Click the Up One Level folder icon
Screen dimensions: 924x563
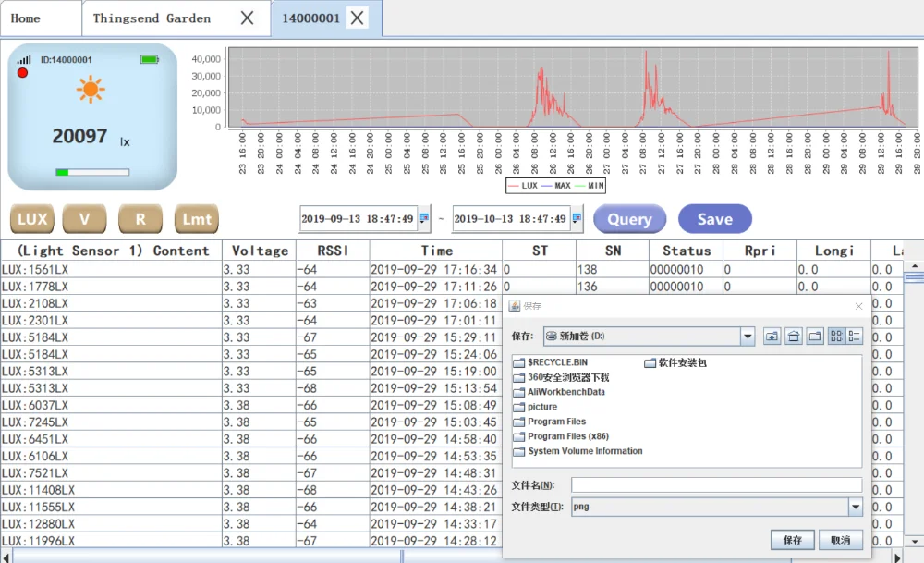[772, 337]
